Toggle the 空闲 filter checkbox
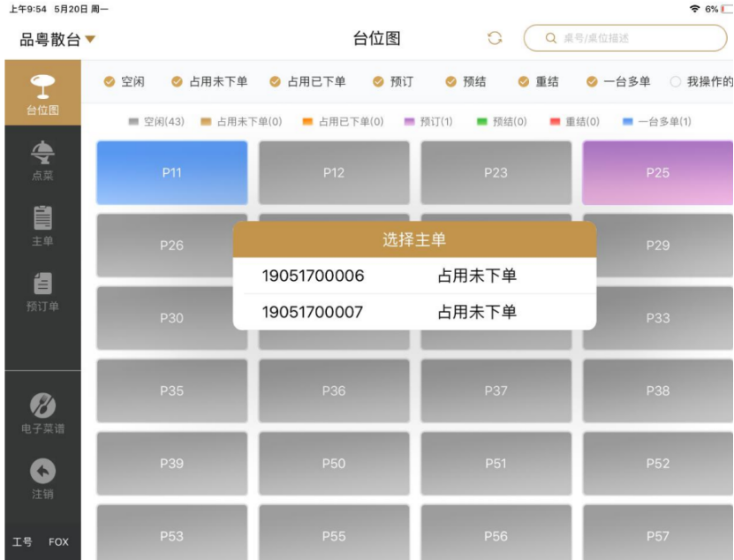 (x=109, y=82)
